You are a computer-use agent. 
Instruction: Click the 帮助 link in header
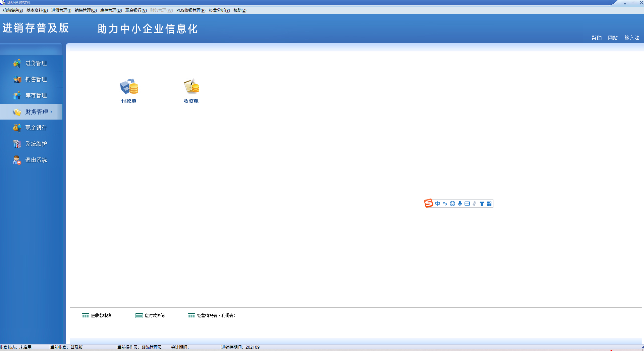point(597,38)
